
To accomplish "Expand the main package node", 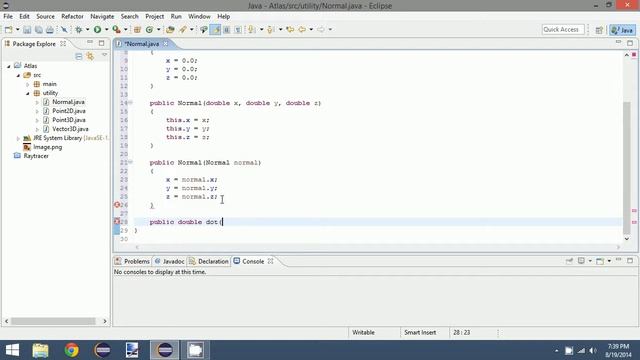I will [28, 84].
